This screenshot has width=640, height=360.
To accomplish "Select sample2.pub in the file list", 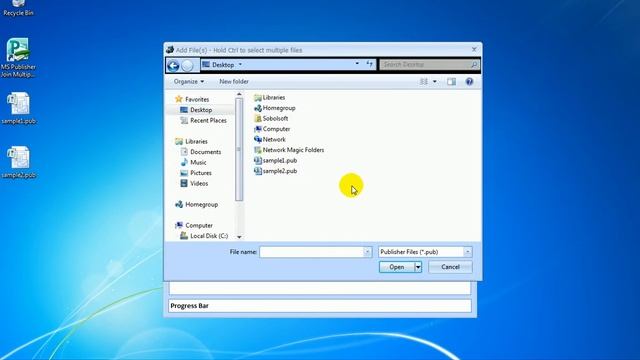I will (x=276, y=171).
